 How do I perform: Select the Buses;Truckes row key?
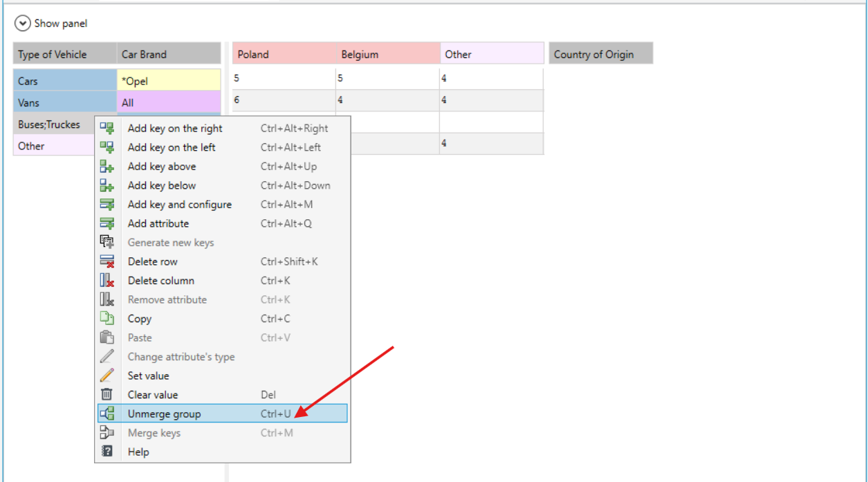coord(54,124)
